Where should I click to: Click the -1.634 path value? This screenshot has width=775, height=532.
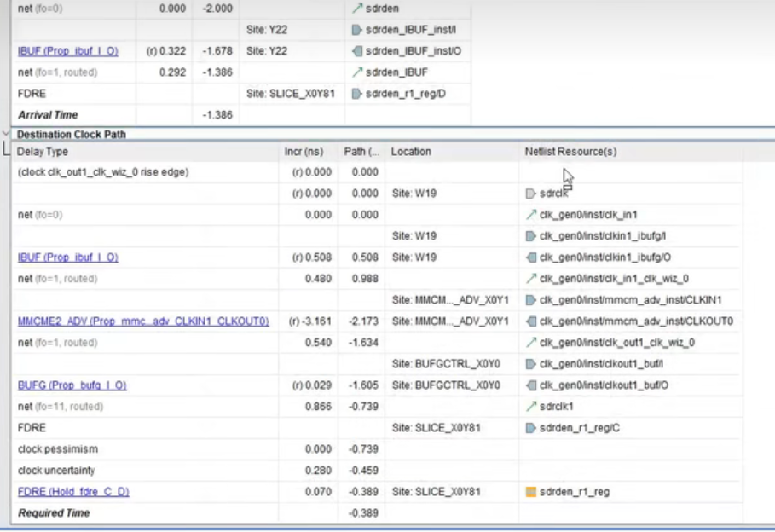coord(363,343)
